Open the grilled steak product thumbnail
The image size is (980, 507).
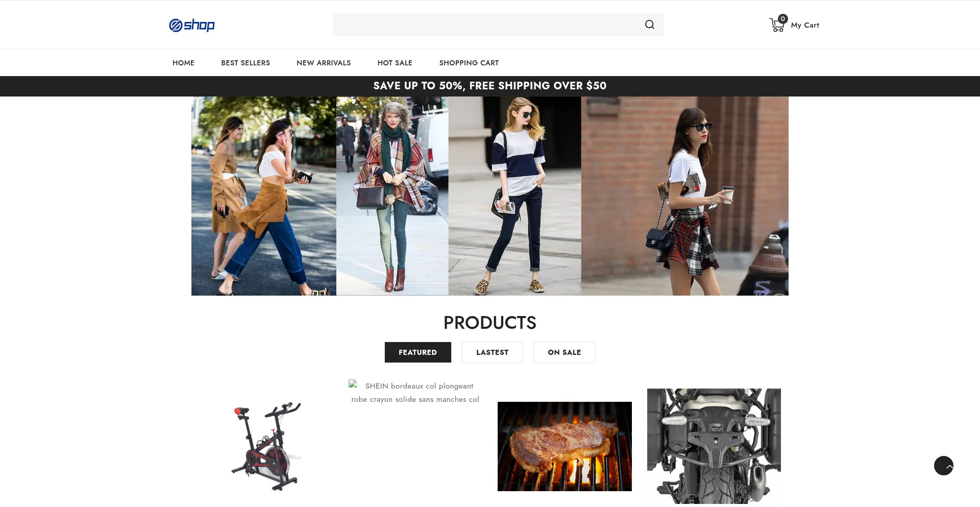click(565, 447)
